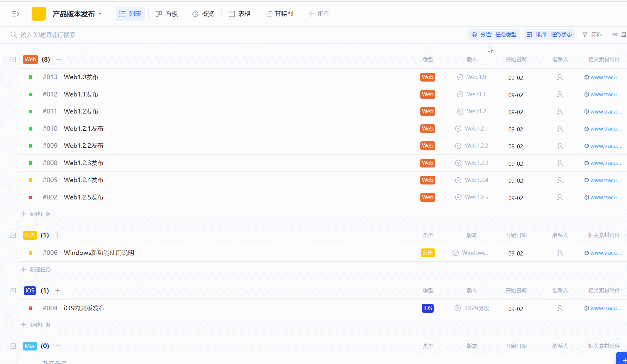Viewport: 627px width, 364px height.
Task: Switch to the 甘特图 view tab
Action: [x=279, y=14]
